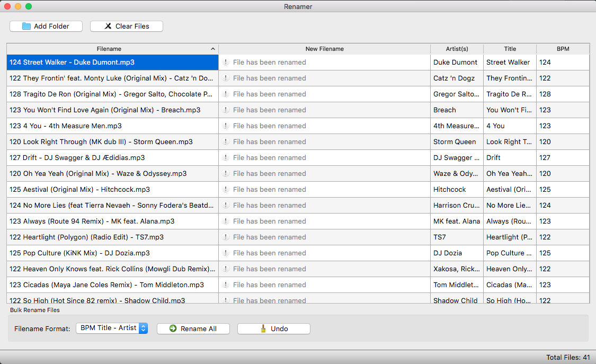Click the warning icon in the Drift row
This screenshot has width=596, height=364.
pos(226,158)
